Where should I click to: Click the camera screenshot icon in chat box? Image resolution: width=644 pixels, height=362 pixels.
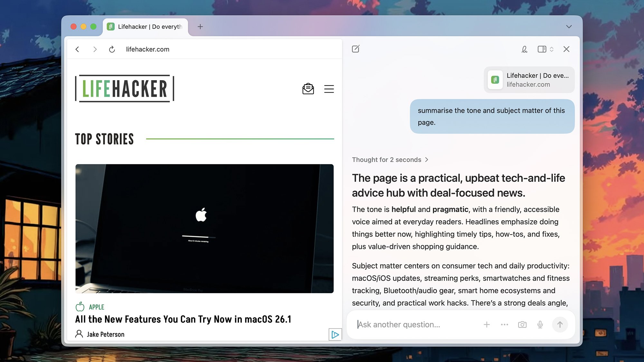click(522, 325)
